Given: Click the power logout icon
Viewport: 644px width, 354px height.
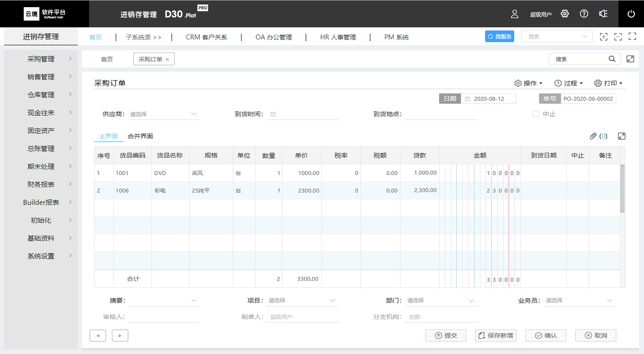Looking at the screenshot, I should coord(631,14).
